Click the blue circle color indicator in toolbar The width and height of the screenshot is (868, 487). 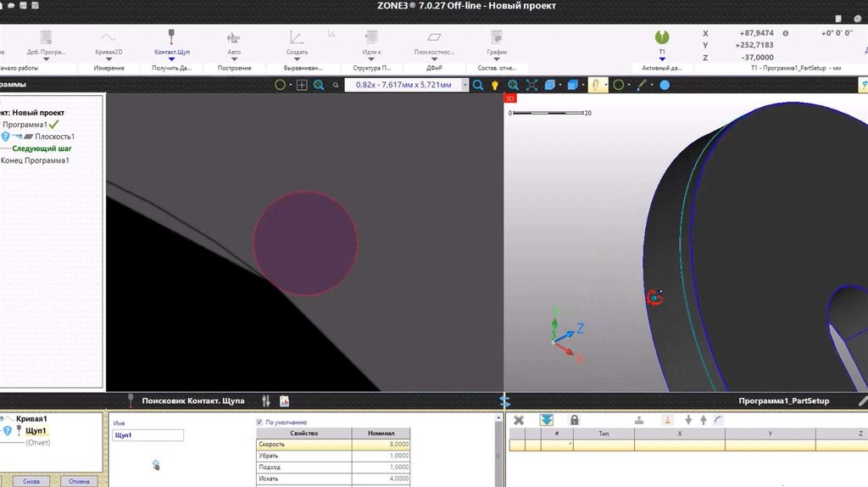pyautogui.click(x=665, y=85)
